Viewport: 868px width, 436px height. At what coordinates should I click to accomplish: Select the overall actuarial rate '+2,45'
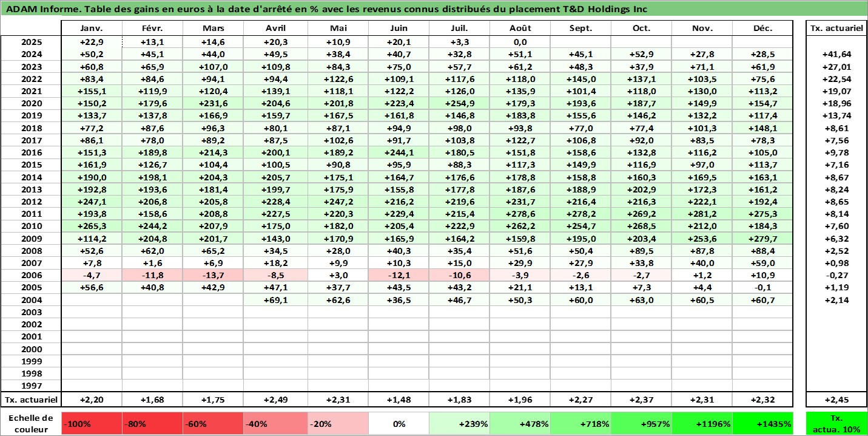[836, 400]
